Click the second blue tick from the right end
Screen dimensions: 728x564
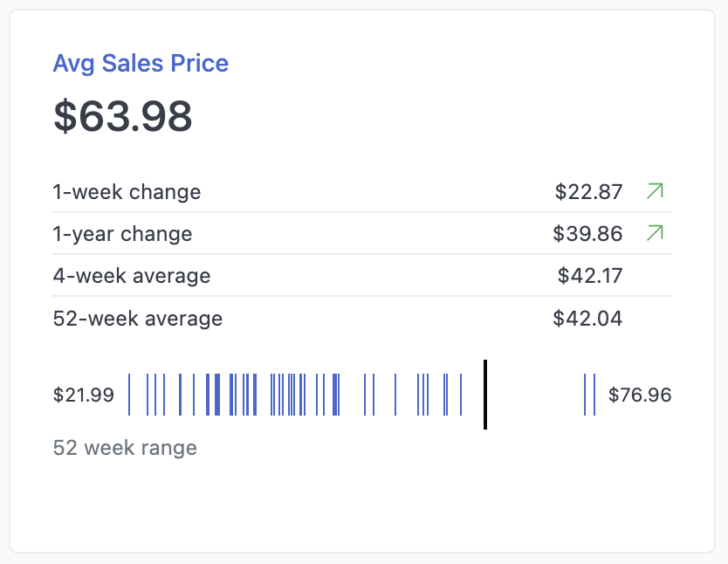click(x=585, y=395)
